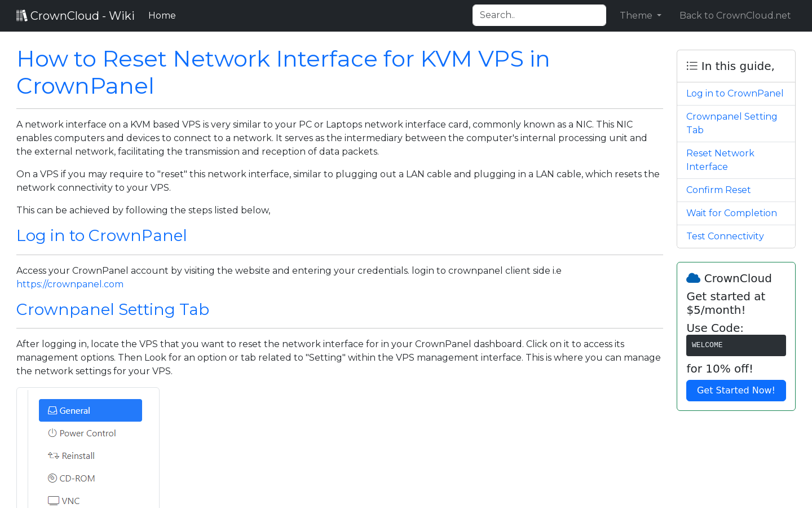
Task: Open the Home menu item
Action: (x=162, y=15)
